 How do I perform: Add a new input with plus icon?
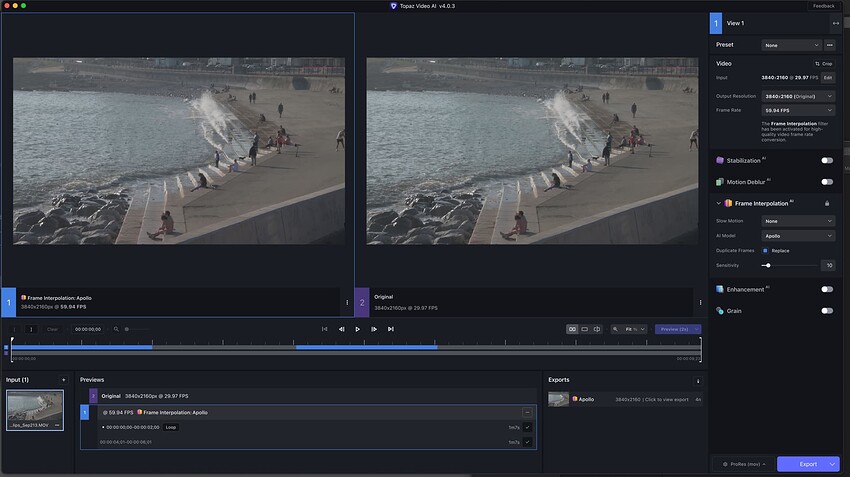tap(63, 380)
